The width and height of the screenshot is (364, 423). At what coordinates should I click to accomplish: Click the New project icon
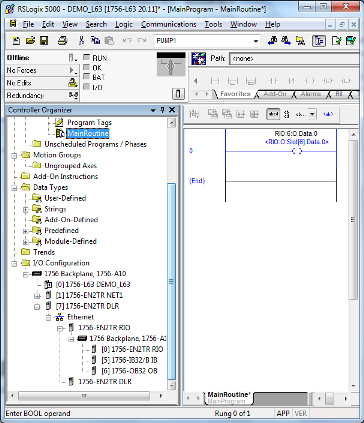click(16, 41)
